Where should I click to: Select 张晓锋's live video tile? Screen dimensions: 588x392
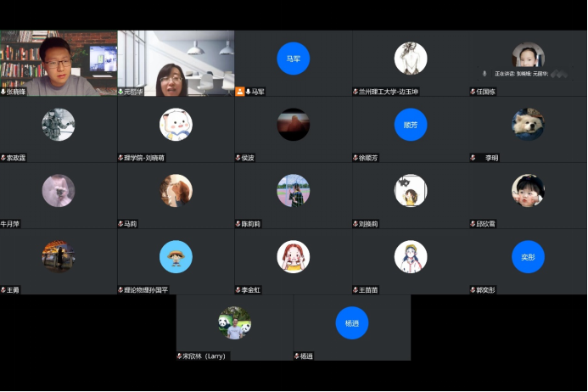tap(59, 61)
